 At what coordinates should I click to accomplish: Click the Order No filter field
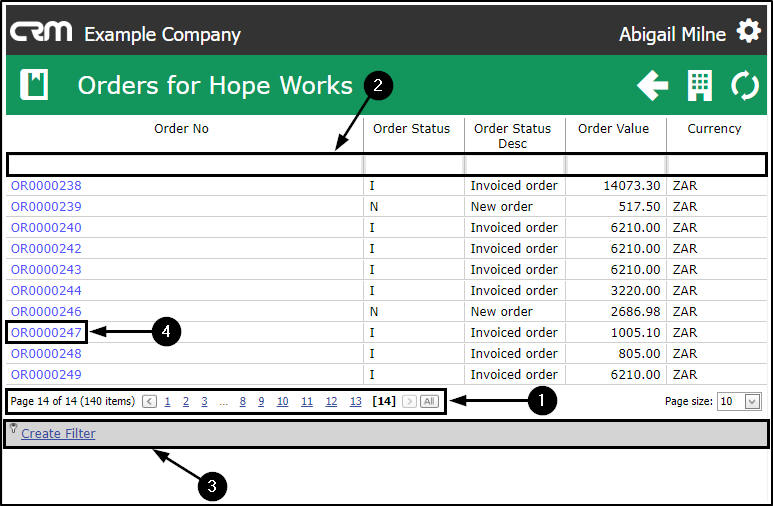(x=185, y=165)
